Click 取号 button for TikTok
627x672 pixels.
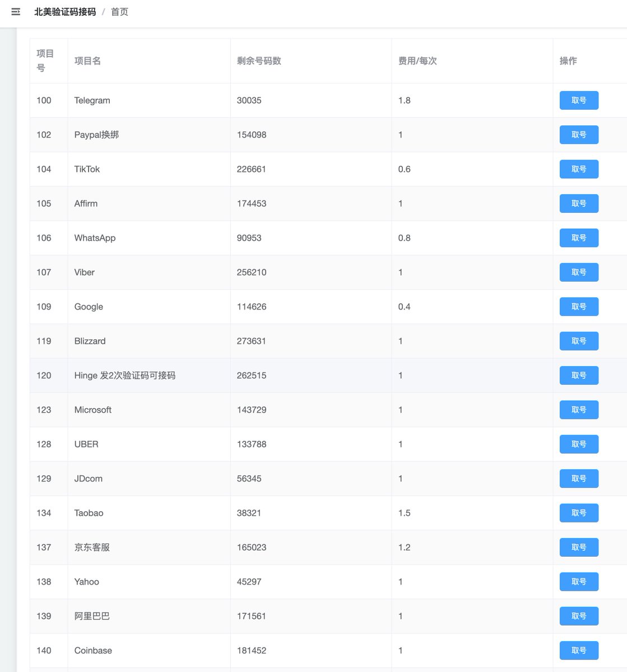point(579,169)
